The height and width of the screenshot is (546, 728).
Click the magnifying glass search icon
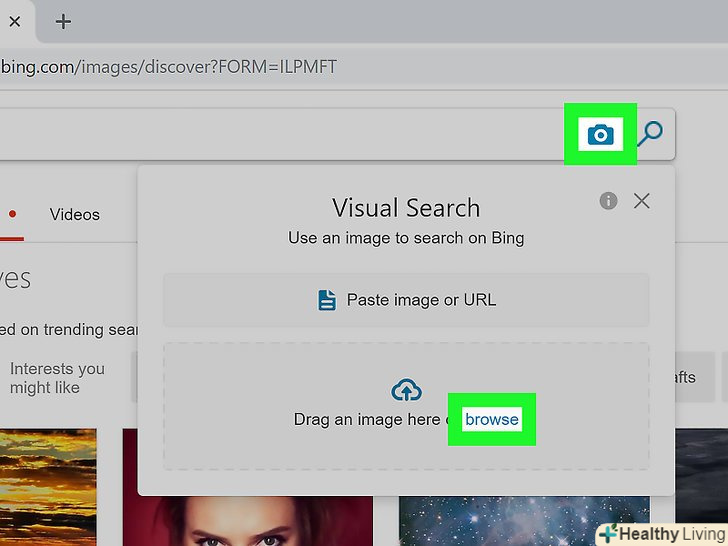pos(650,134)
